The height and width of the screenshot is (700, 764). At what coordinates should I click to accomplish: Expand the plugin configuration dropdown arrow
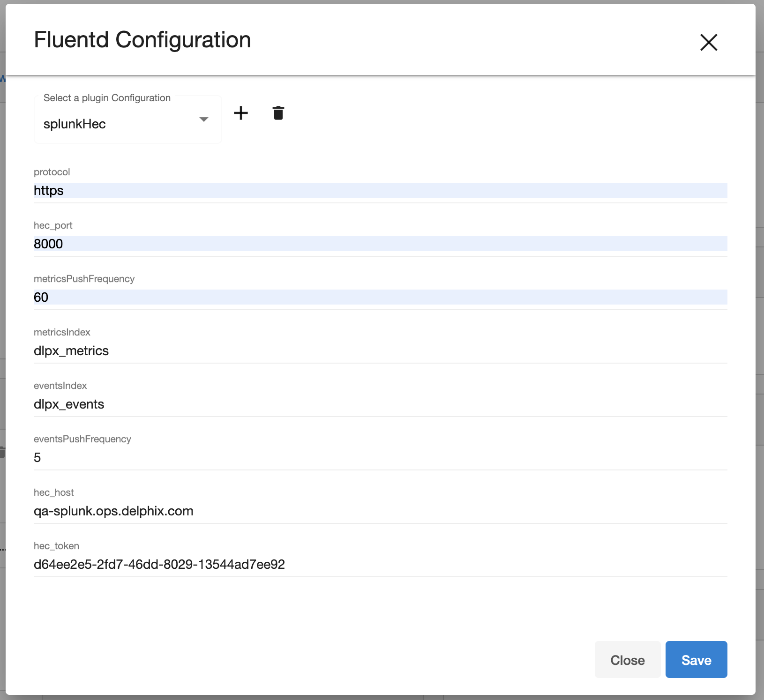[x=203, y=119]
